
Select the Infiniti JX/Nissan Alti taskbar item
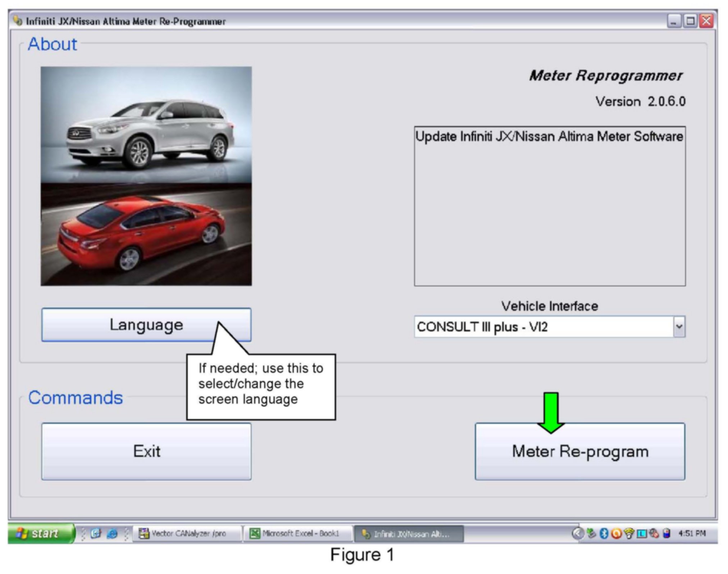pos(408,534)
